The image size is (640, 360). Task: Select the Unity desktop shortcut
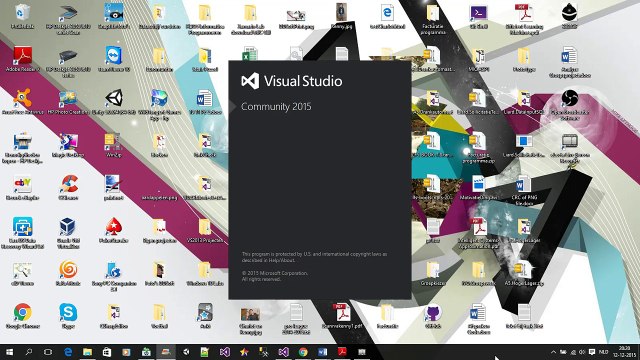click(x=114, y=102)
